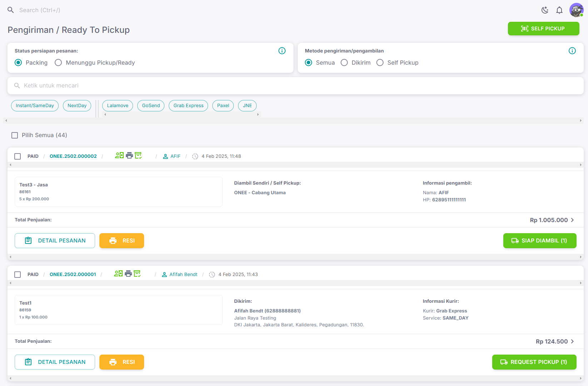The image size is (588, 386).
Task: Open order link ONEE.2502.000002
Action: click(x=73, y=156)
